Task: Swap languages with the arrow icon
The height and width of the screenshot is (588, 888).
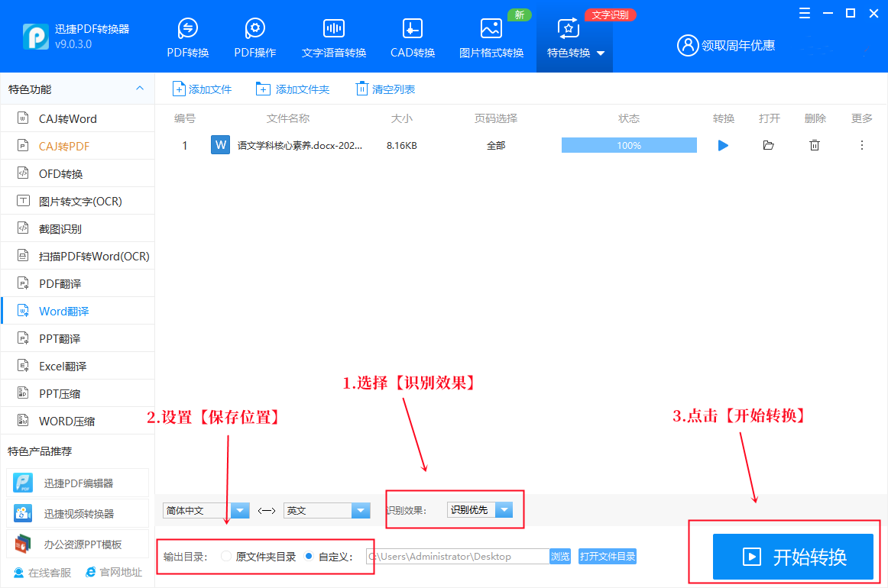Action: 266,510
